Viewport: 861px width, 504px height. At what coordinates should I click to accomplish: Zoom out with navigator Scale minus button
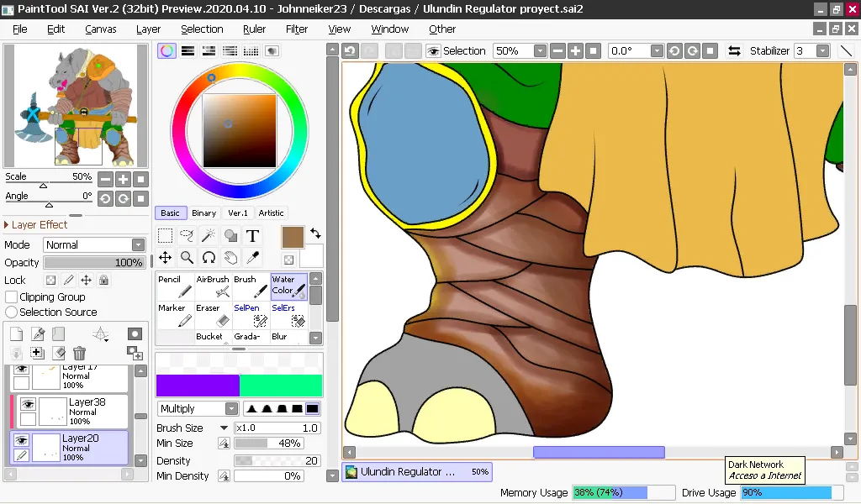105,179
